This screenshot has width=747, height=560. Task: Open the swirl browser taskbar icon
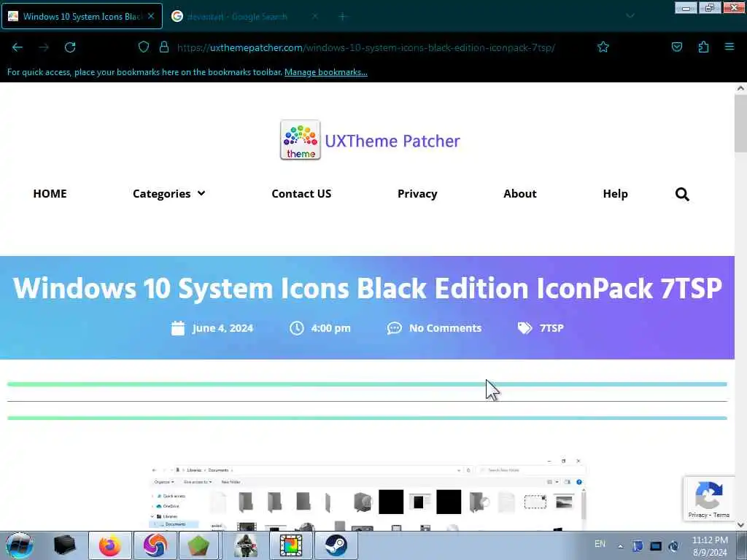(x=155, y=545)
